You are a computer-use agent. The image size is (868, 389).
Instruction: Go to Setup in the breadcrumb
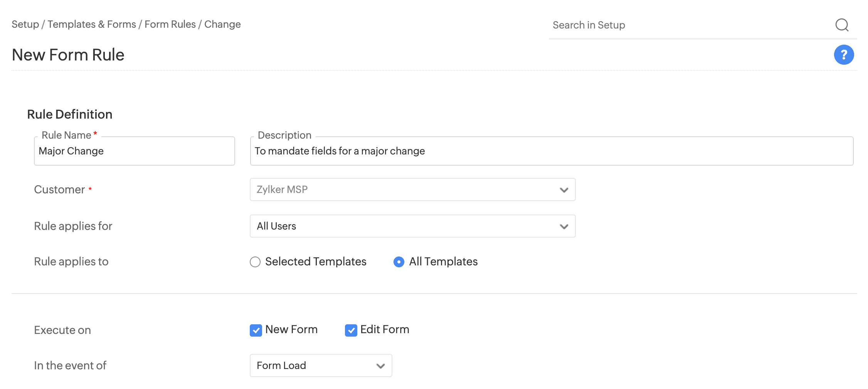25,24
